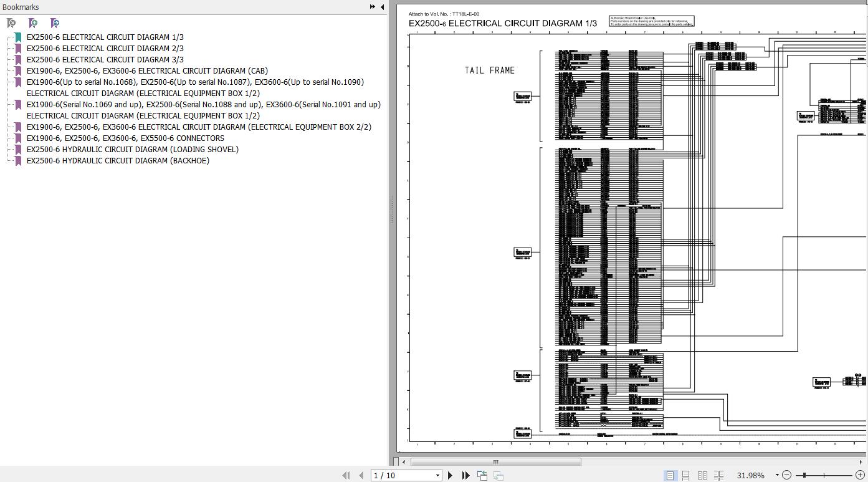
Task: Open bookmark EX2500-6 ELECTRICAL CIRCUIT DIAGRAM 2/3
Action: click(105, 49)
